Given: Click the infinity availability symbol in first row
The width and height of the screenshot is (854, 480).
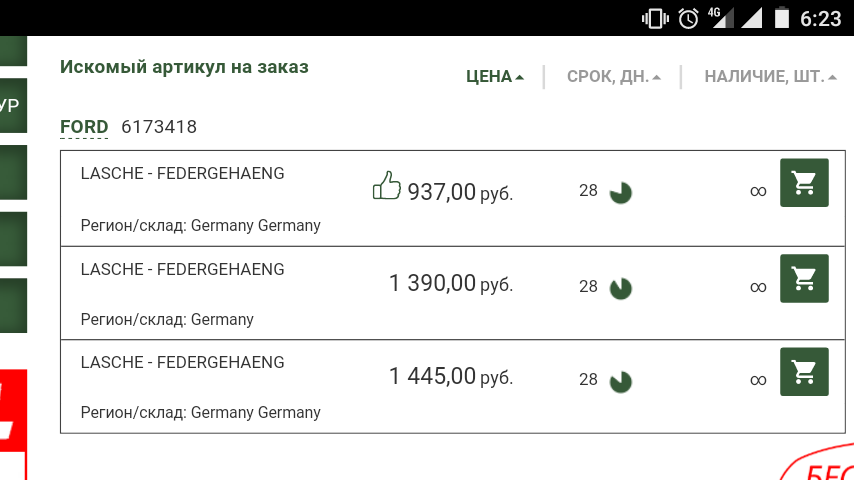Looking at the screenshot, I should 758,191.
